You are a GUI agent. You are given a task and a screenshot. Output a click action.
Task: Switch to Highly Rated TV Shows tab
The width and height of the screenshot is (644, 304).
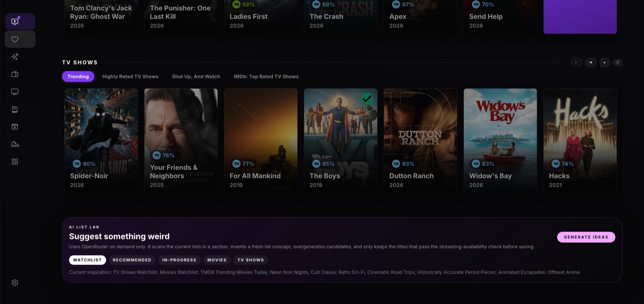pyautogui.click(x=130, y=76)
